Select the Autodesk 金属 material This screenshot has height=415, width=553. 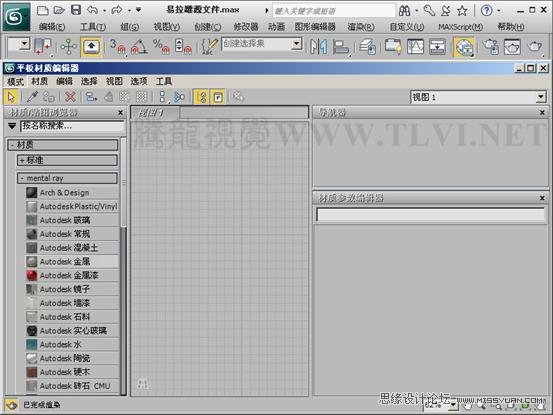point(72,262)
